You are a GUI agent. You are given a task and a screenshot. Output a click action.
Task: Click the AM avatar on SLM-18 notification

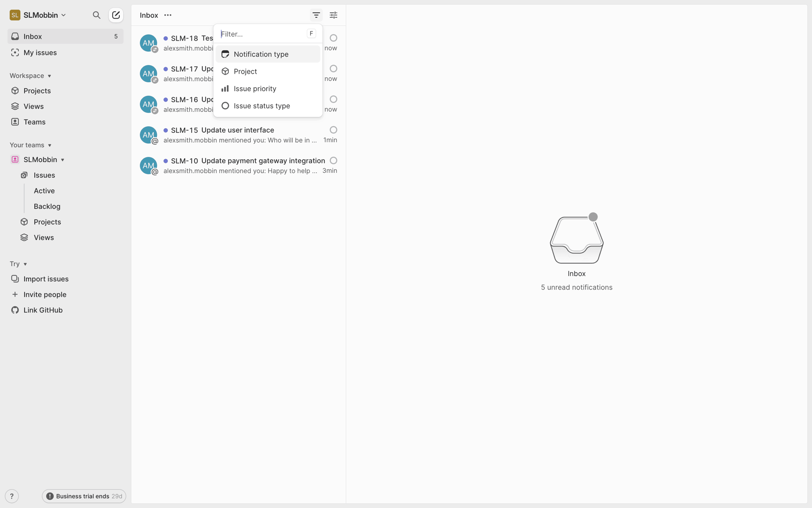pyautogui.click(x=148, y=43)
